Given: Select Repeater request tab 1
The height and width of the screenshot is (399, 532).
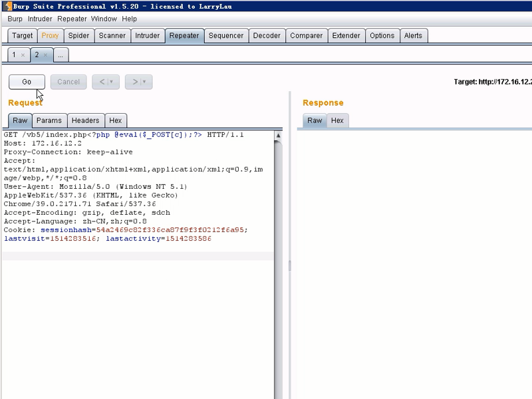Looking at the screenshot, I should click(14, 55).
